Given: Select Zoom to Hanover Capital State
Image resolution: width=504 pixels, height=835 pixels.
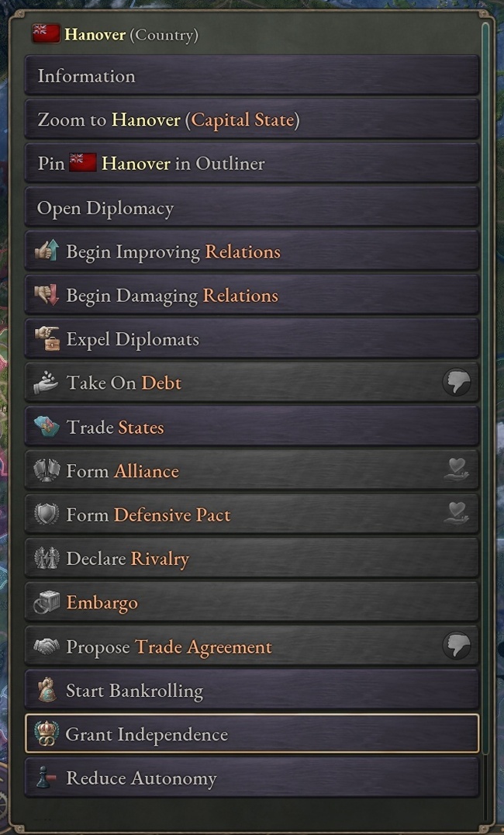Looking at the screenshot, I should tap(251, 120).
